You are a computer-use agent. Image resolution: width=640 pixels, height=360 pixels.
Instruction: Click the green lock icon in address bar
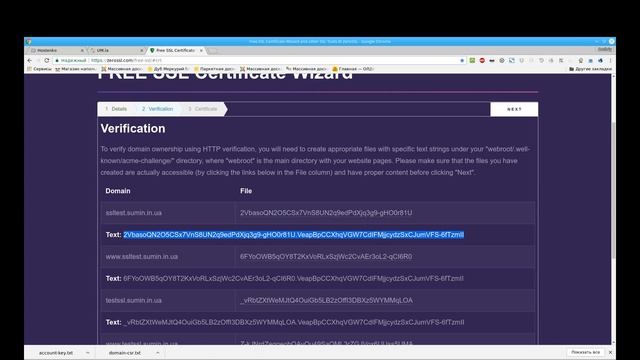(57, 60)
